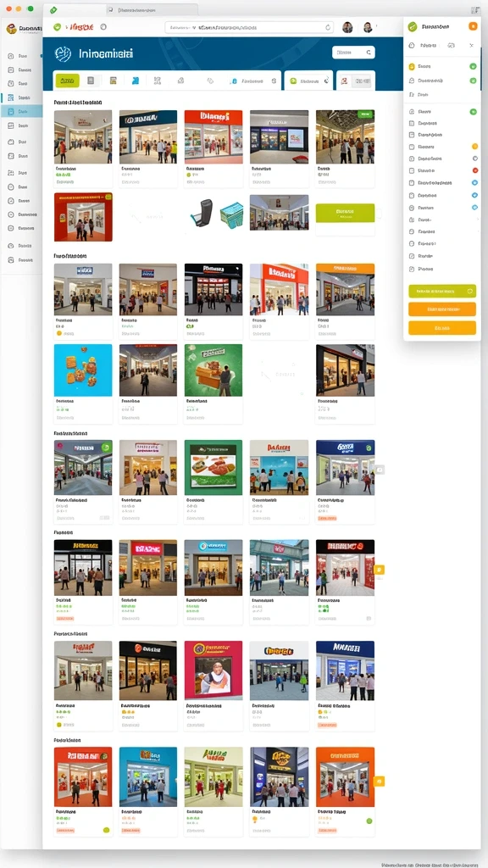Click the white logo icon in the blue header

click(x=63, y=53)
